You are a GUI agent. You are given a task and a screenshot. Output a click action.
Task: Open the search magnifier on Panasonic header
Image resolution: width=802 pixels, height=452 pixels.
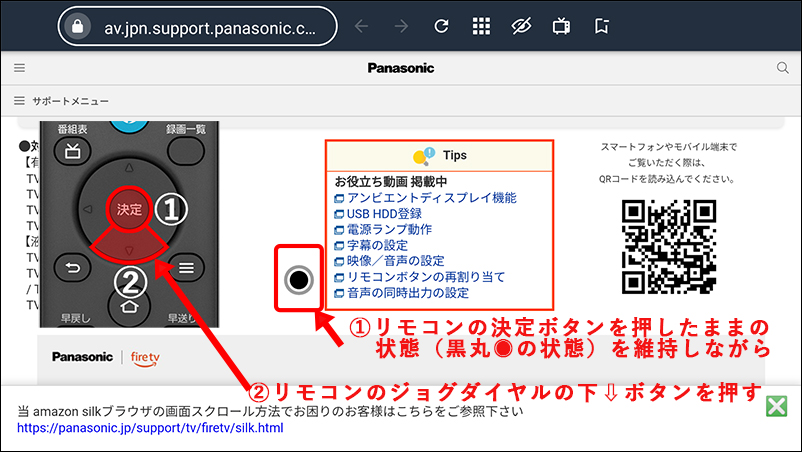tap(783, 67)
